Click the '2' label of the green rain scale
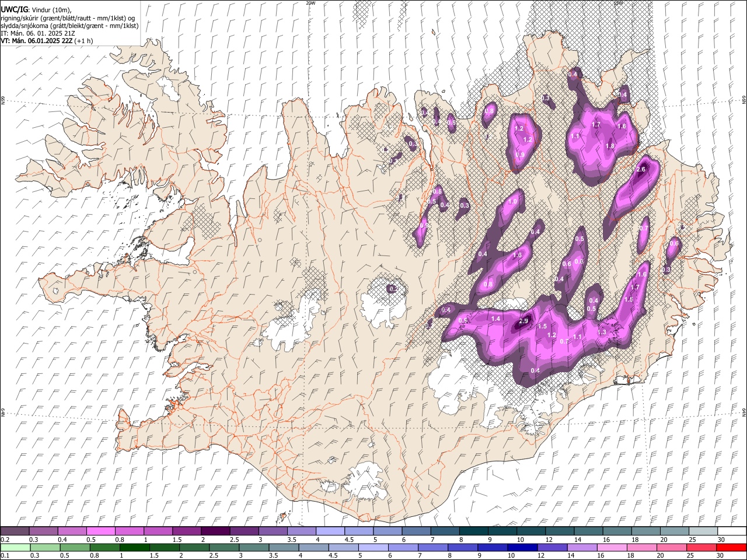The image size is (747, 560). pos(181,556)
